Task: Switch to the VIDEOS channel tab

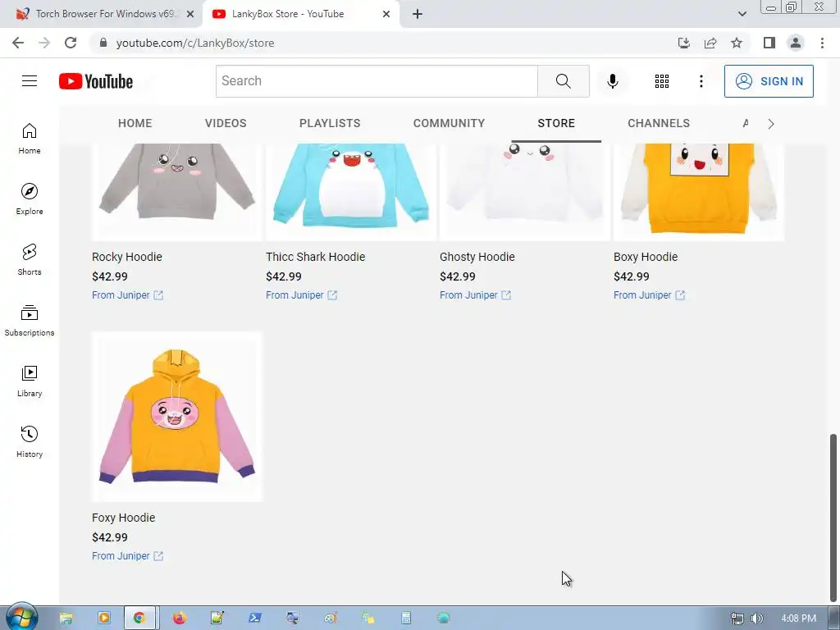Action: (226, 123)
